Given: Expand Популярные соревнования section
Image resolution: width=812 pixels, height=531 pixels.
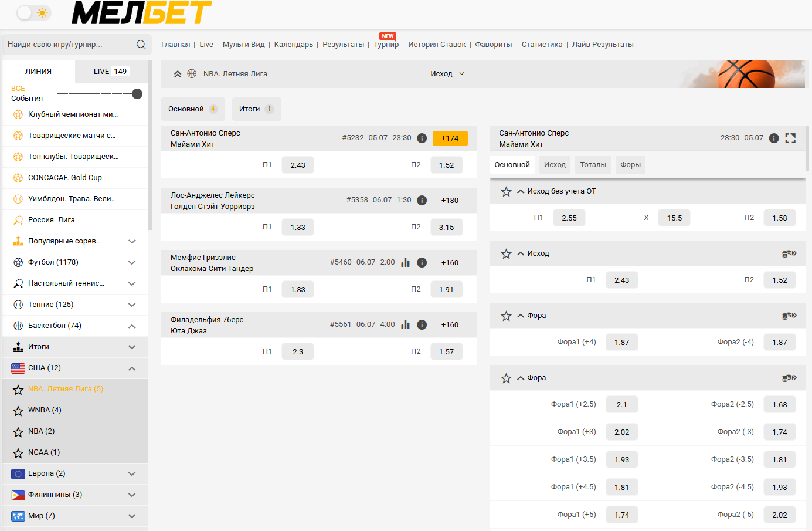Looking at the screenshot, I should 132,241.
